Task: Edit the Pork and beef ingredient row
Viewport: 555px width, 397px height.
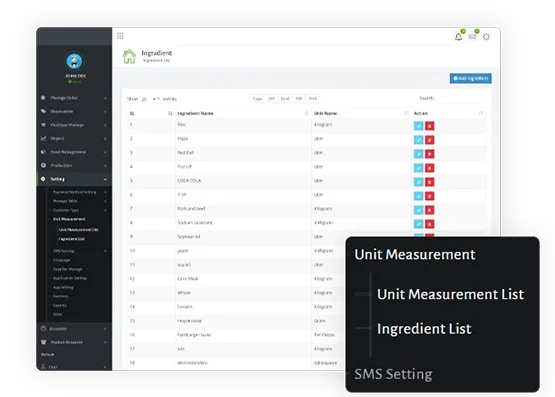Action: [x=418, y=210]
